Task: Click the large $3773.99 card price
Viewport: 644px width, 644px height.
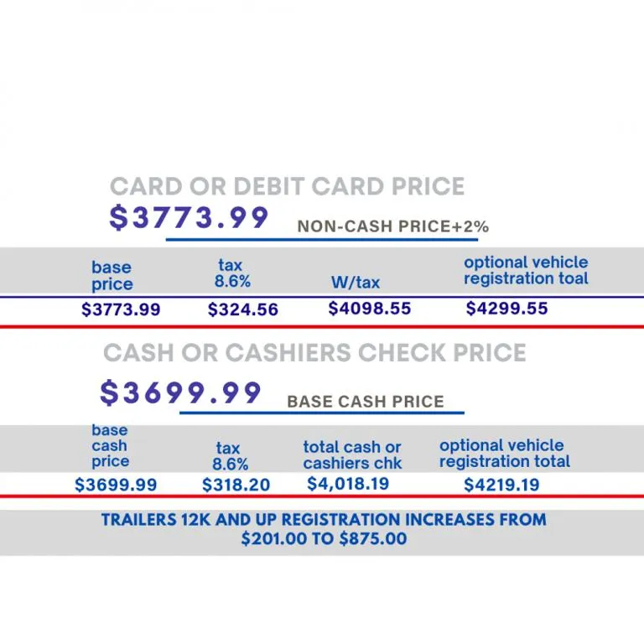Action: click(190, 218)
